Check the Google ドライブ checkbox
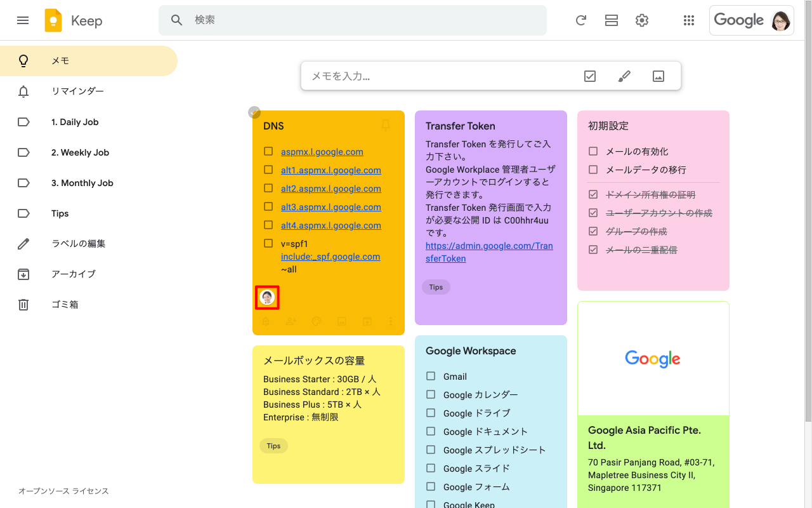812x508 pixels. 431,413
